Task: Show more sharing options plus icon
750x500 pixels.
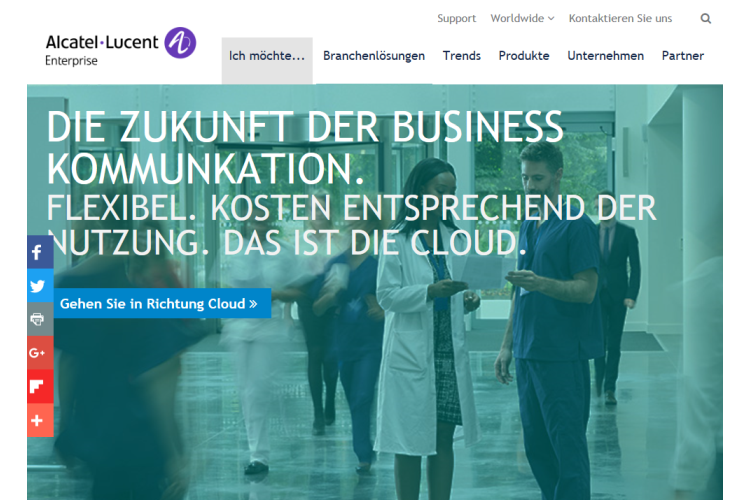Action: (39, 421)
